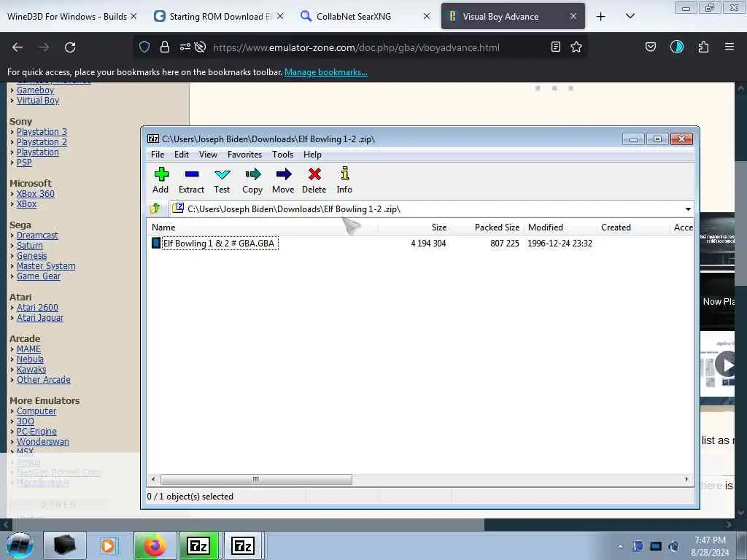Show hidden system tray icons
747x560 pixels.
coord(620,546)
